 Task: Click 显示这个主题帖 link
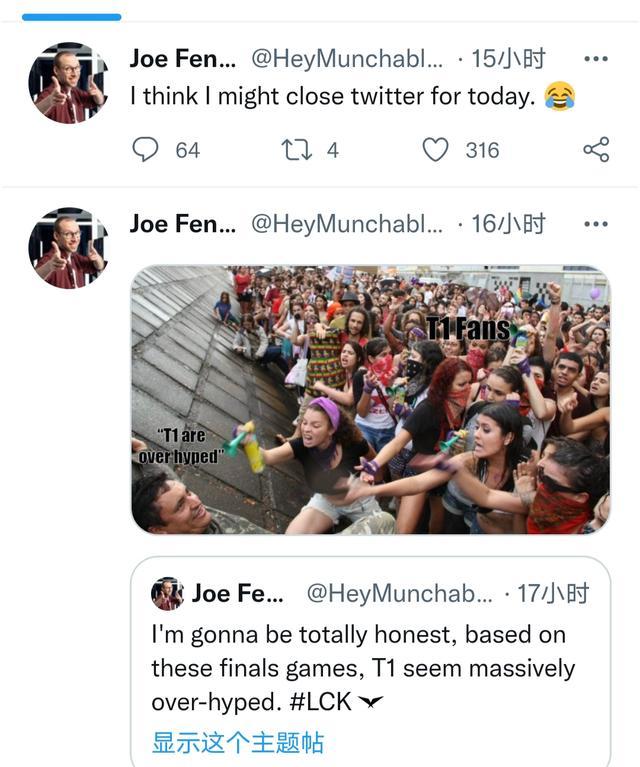pyautogui.click(x=238, y=743)
